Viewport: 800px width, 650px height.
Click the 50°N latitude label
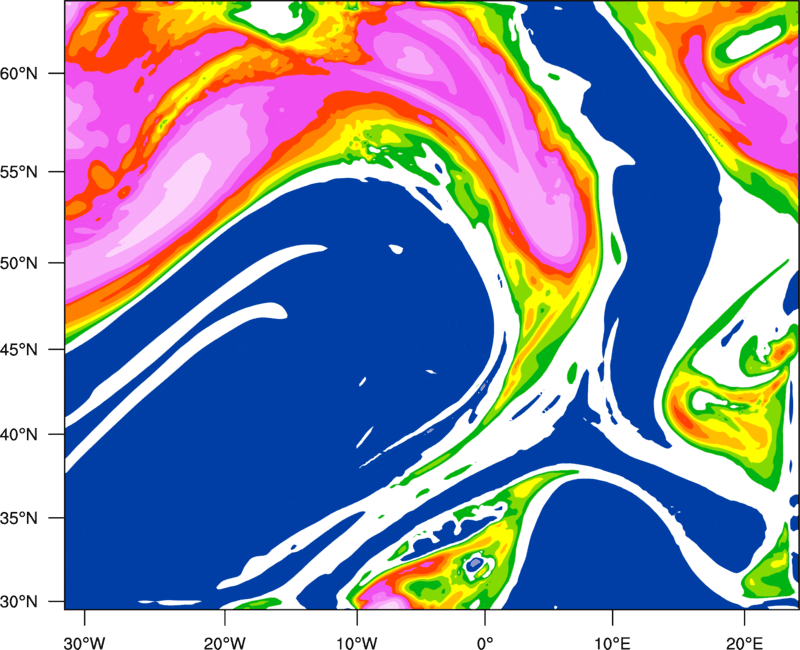pos(19,263)
